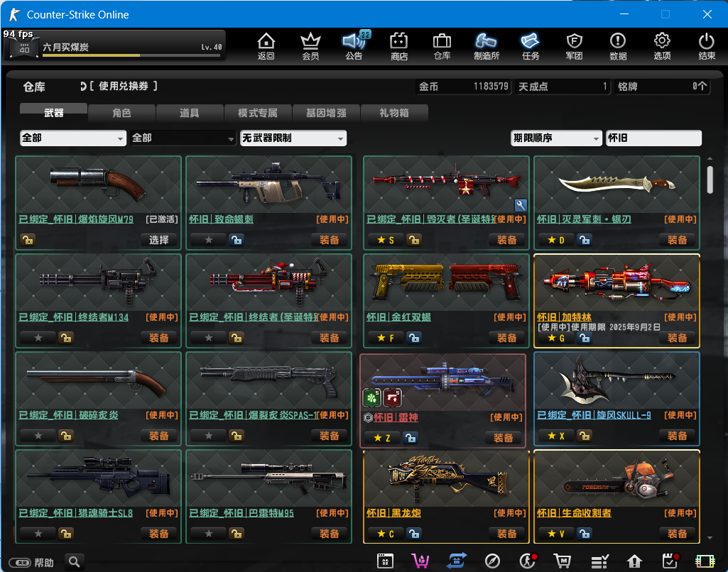Click the 返回 home icon
The height and width of the screenshot is (572, 728).
click(x=266, y=46)
